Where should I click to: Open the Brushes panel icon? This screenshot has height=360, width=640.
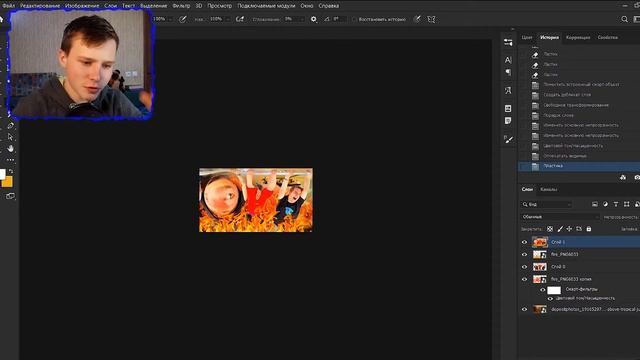click(x=508, y=139)
